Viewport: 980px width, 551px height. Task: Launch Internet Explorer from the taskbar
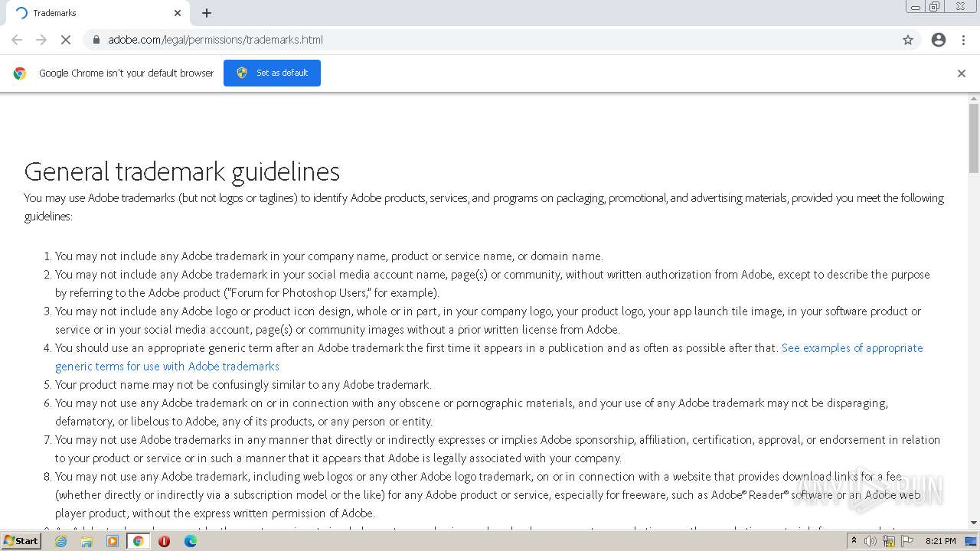pos(61,541)
